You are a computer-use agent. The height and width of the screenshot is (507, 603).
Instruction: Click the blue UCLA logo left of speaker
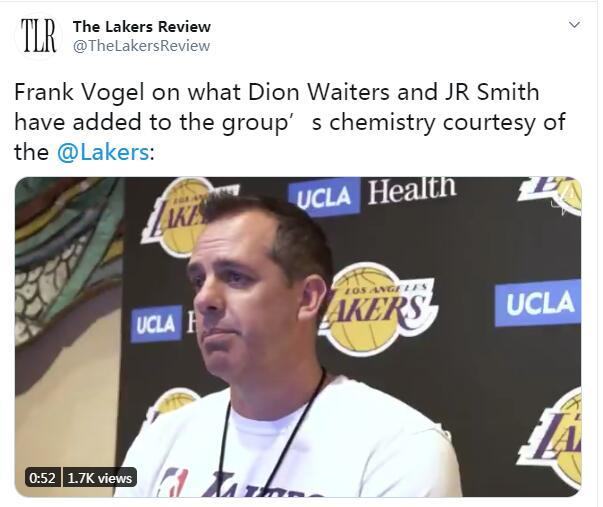[x=156, y=324]
